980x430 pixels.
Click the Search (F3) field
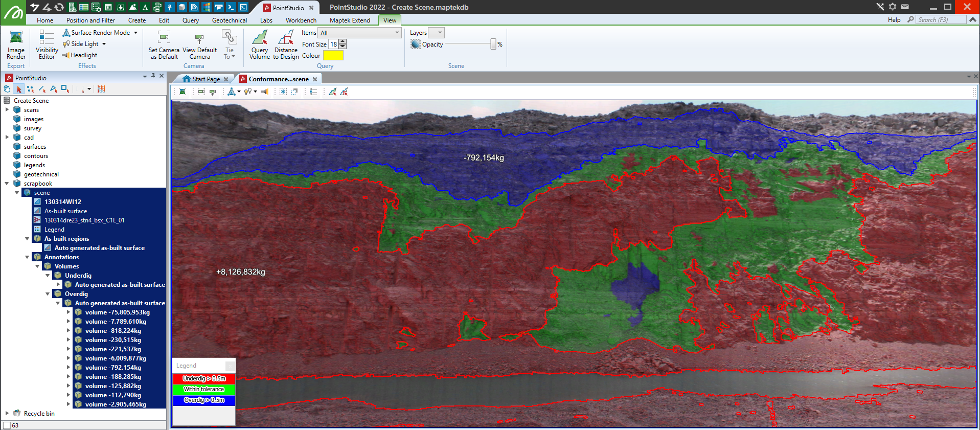coord(941,20)
